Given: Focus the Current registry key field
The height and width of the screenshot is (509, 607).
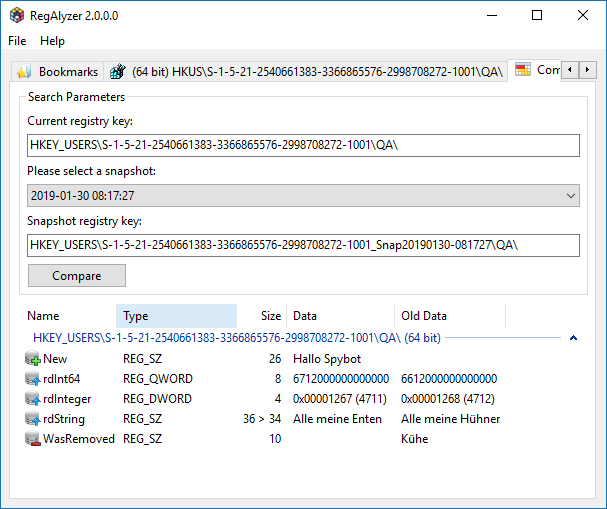Looking at the screenshot, I should pyautogui.click(x=303, y=145).
